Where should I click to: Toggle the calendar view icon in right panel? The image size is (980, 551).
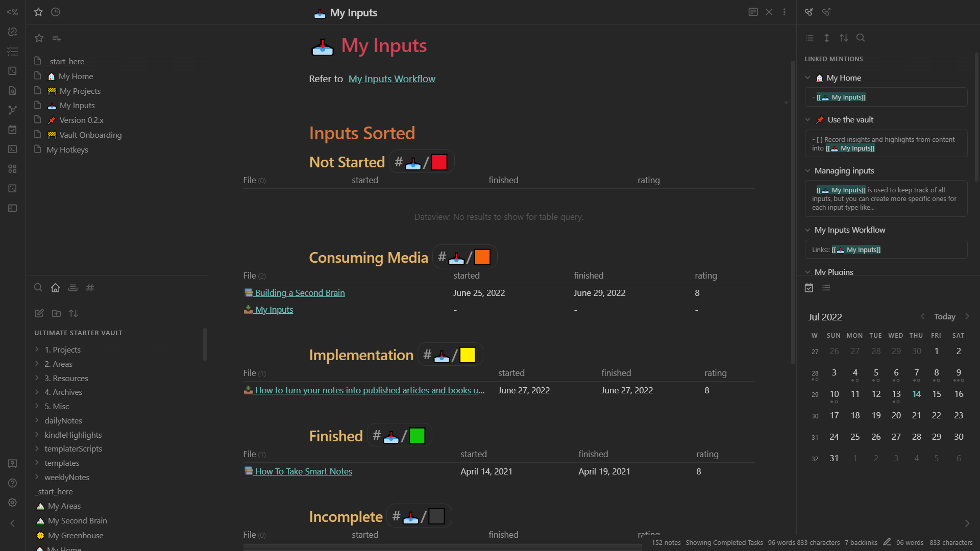(x=809, y=288)
